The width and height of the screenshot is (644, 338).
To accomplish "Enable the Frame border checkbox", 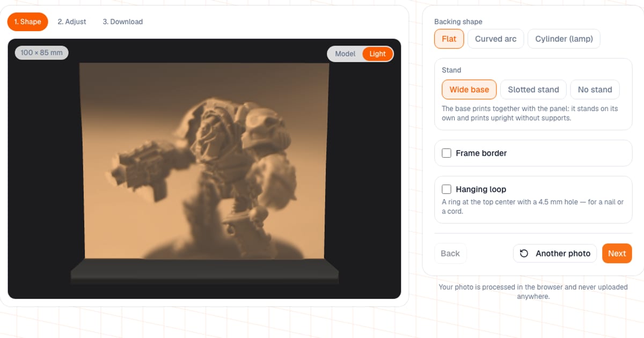I will click(447, 153).
